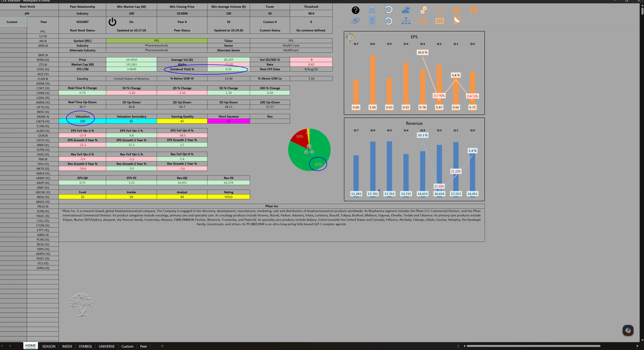Click the Valuation score 100 cell

click(83, 121)
